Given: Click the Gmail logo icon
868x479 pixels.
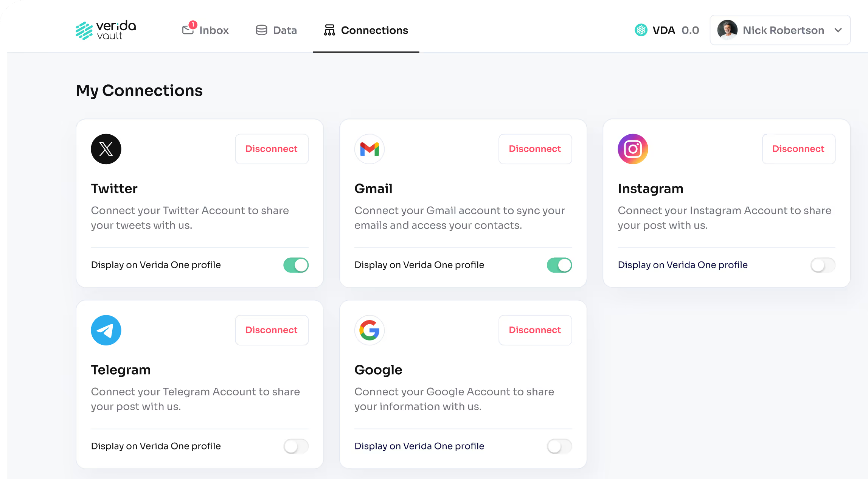Looking at the screenshot, I should 370,149.
